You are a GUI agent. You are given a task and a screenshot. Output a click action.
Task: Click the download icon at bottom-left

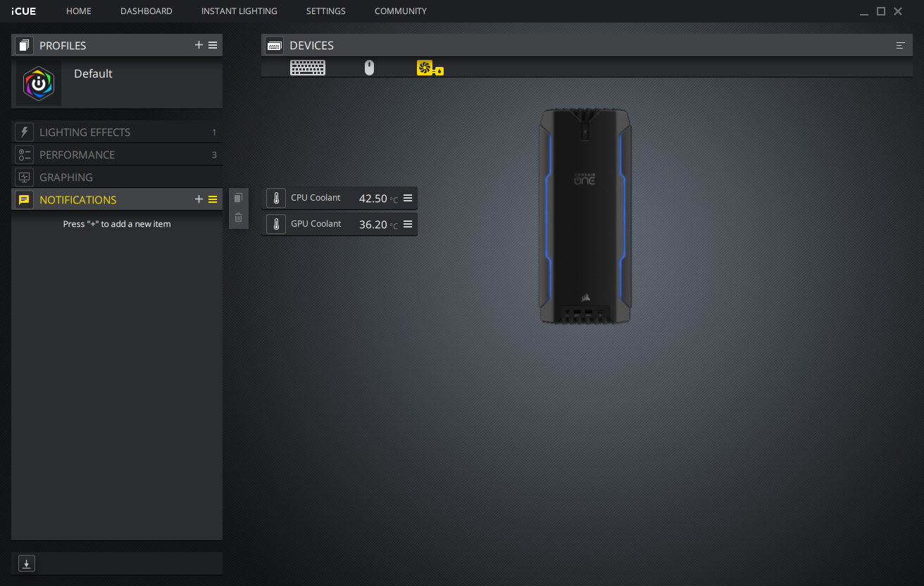(x=26, y=563)
